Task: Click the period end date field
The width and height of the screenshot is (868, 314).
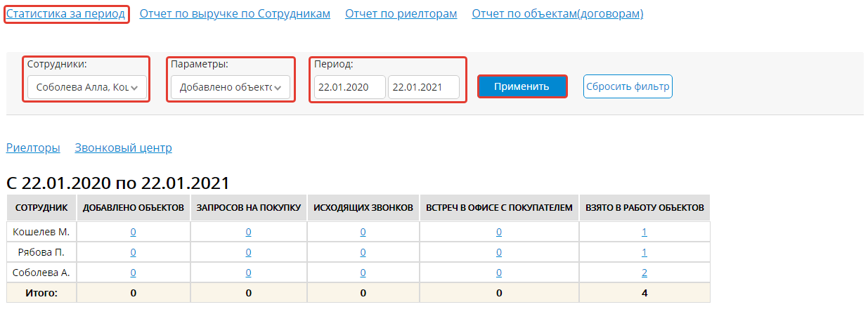Action: click(x=423, y=87)
